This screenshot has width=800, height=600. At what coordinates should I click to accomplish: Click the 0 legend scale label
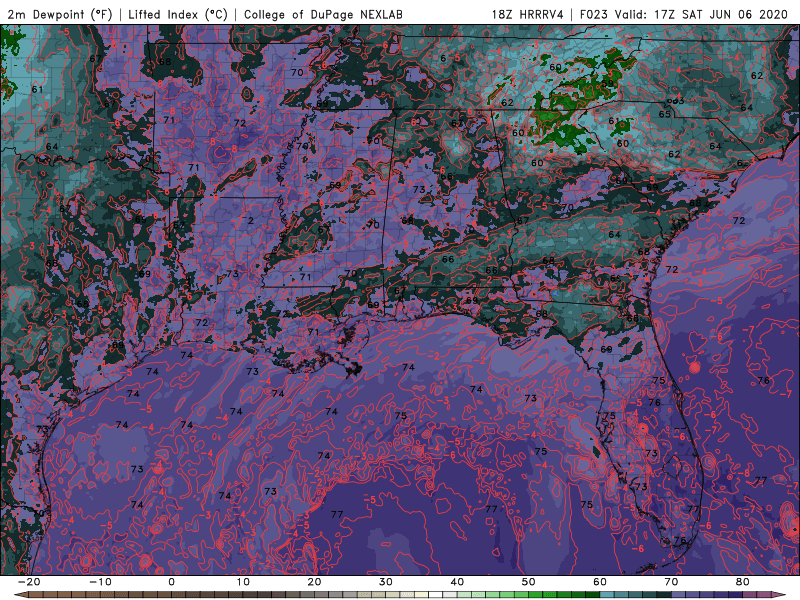(171, 582)
